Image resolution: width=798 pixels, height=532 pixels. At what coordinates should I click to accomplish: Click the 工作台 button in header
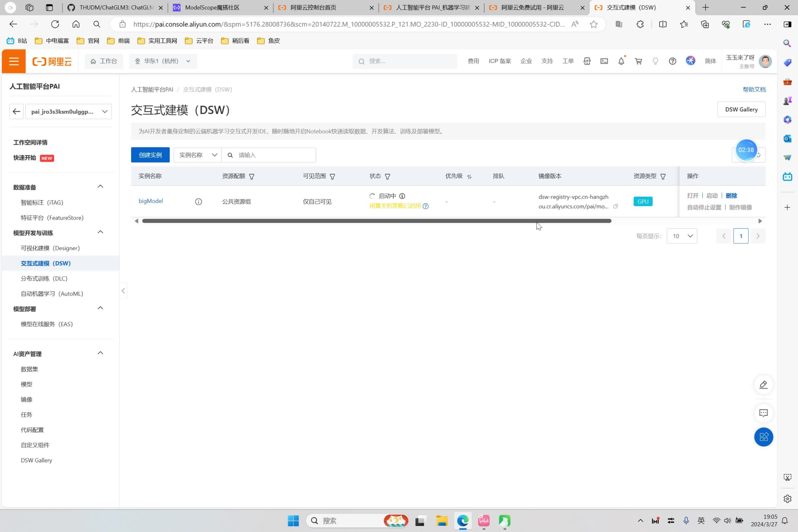[x=103, y=61]
